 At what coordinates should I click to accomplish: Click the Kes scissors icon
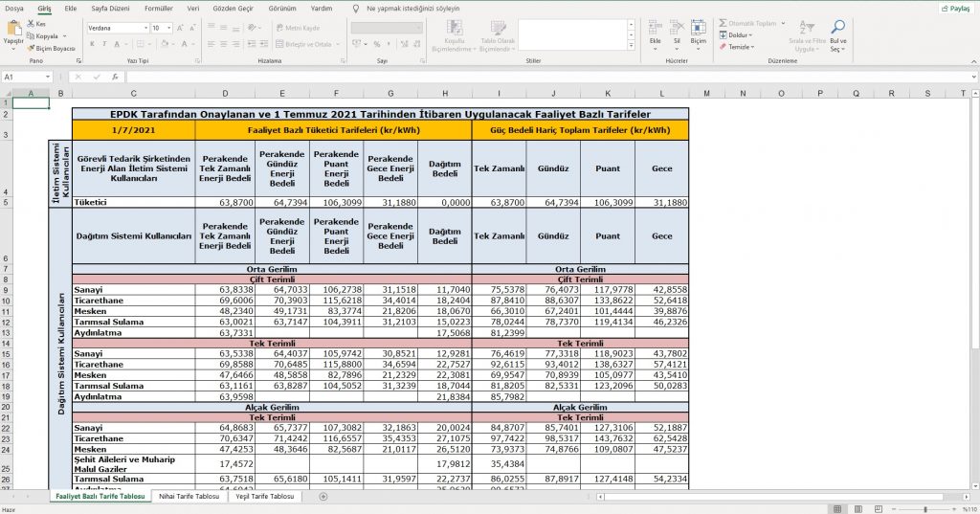coord(31,24)
